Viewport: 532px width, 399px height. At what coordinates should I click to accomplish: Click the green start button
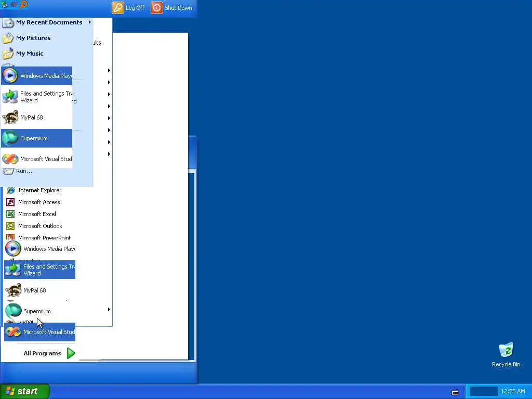(24, 391)
